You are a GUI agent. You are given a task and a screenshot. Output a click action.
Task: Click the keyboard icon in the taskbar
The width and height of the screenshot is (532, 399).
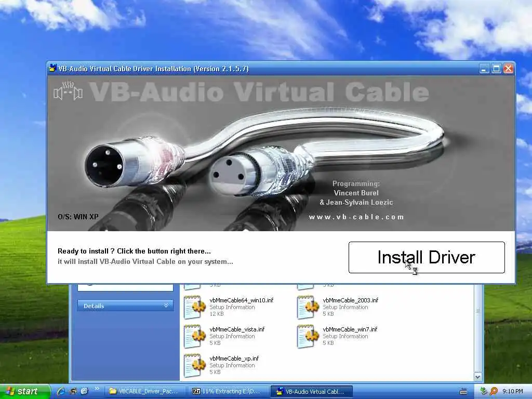pyautogui.click(x=463, y=392)
